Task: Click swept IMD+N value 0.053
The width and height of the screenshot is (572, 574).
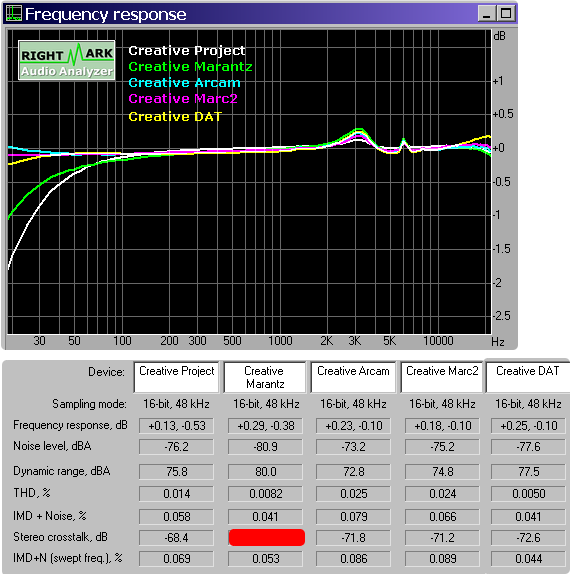Action: [265, 559]
